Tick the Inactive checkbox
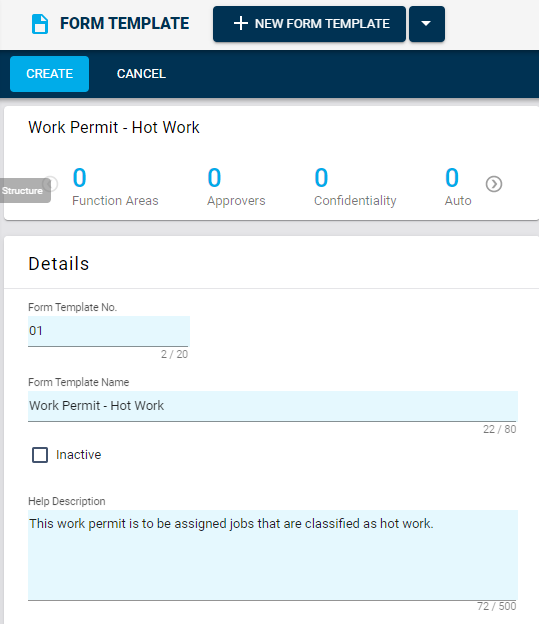This screenshot has width=539, height=624. pos(40,454)
